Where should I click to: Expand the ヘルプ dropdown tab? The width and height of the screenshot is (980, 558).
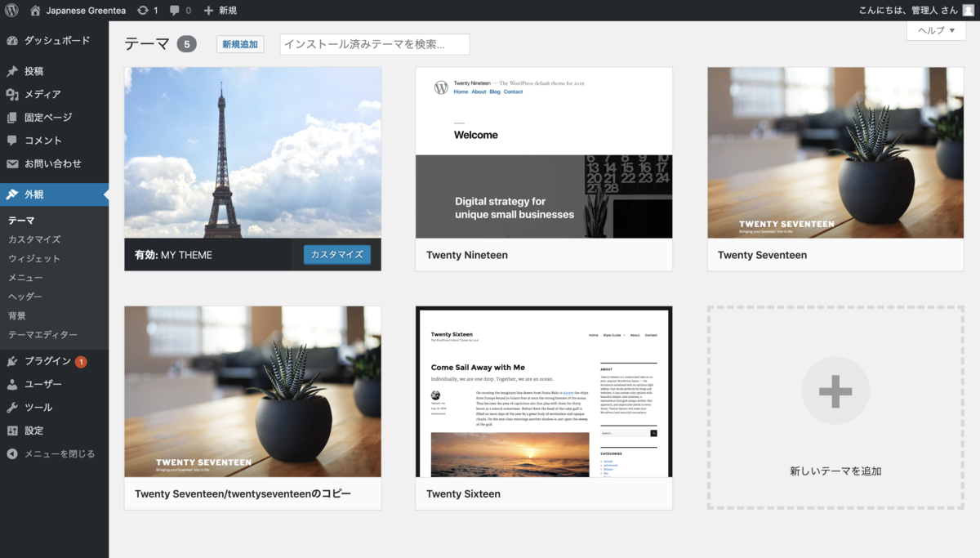click(936, 30)
